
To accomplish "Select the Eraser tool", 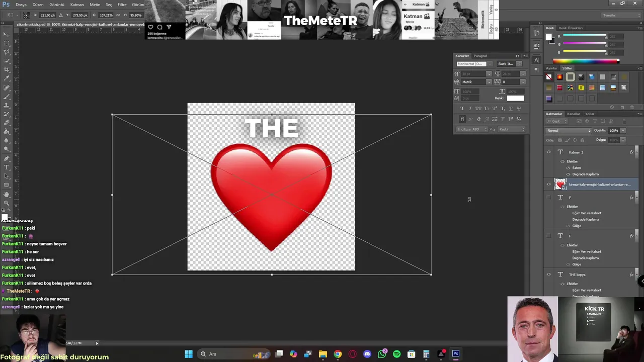I will pos(7,123).
